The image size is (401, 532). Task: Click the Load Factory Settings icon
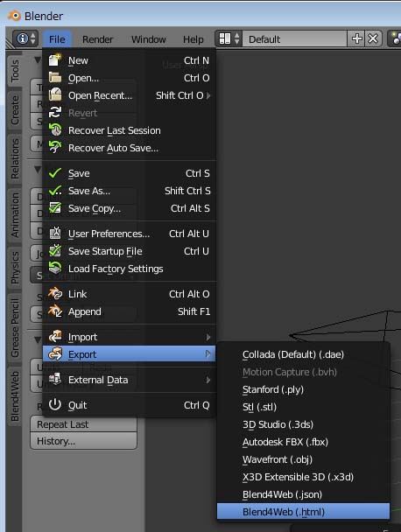pos(55,269)
